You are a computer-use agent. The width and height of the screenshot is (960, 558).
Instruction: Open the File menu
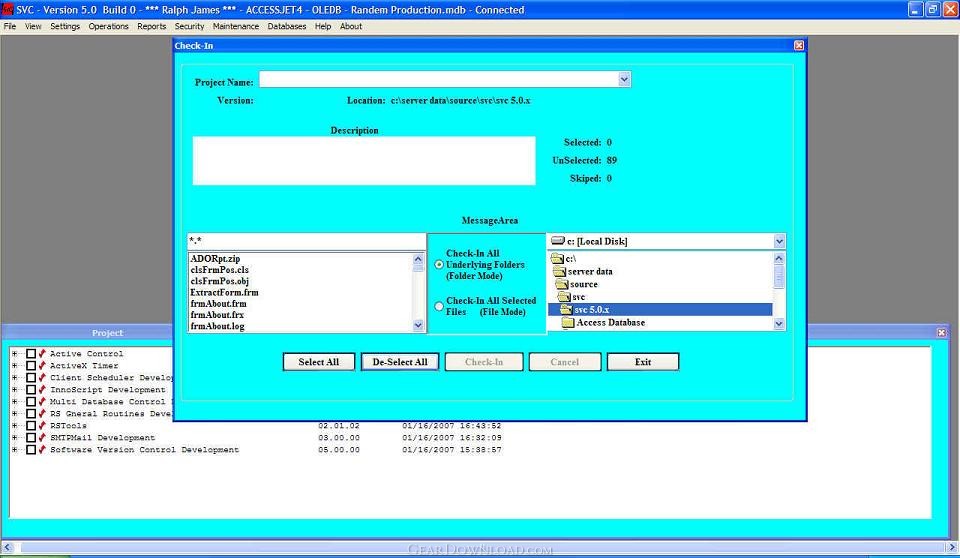point(10,26)
